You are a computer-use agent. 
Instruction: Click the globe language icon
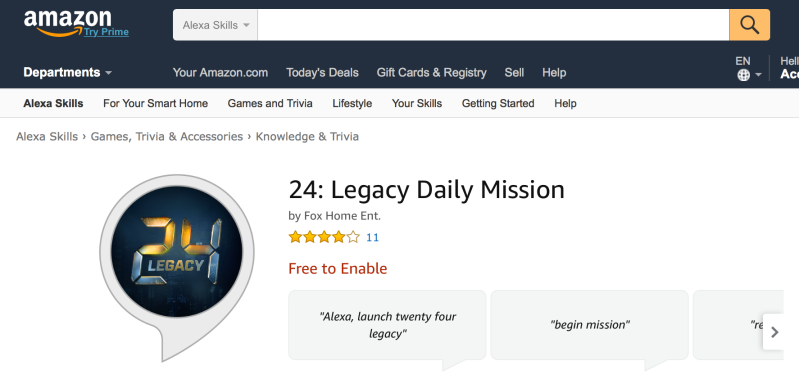(743, 75)
